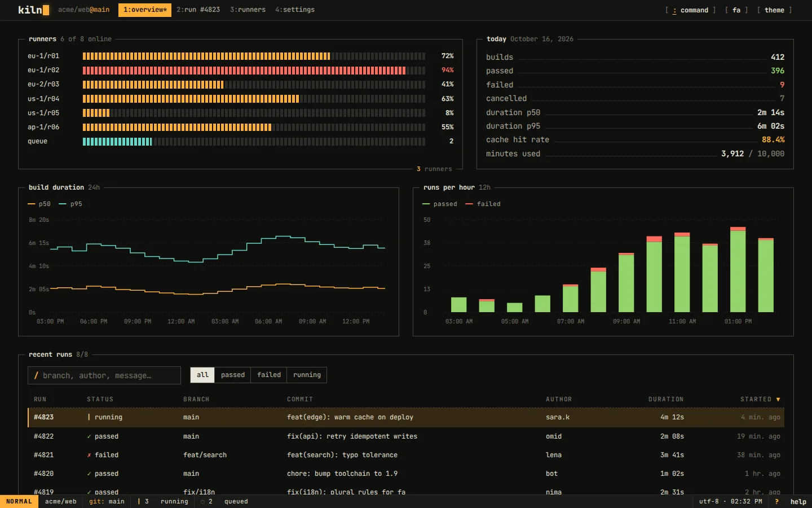The height and width of the screenshot is (508, 812).
Task: Click the ap-1/r06 runner label
Action: point(43,127)
